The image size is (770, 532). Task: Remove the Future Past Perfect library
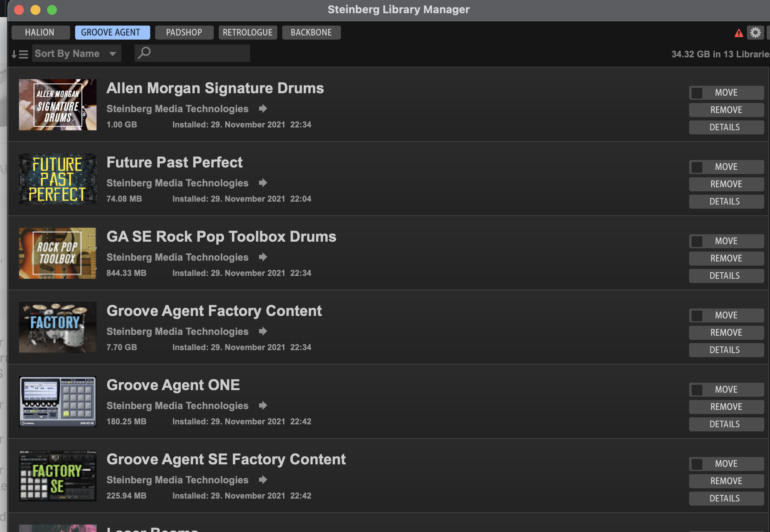click(726, 184)
